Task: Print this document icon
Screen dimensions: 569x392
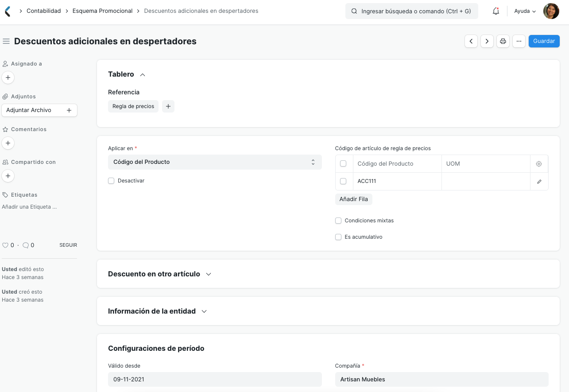Action: click(x=503, y=41)
